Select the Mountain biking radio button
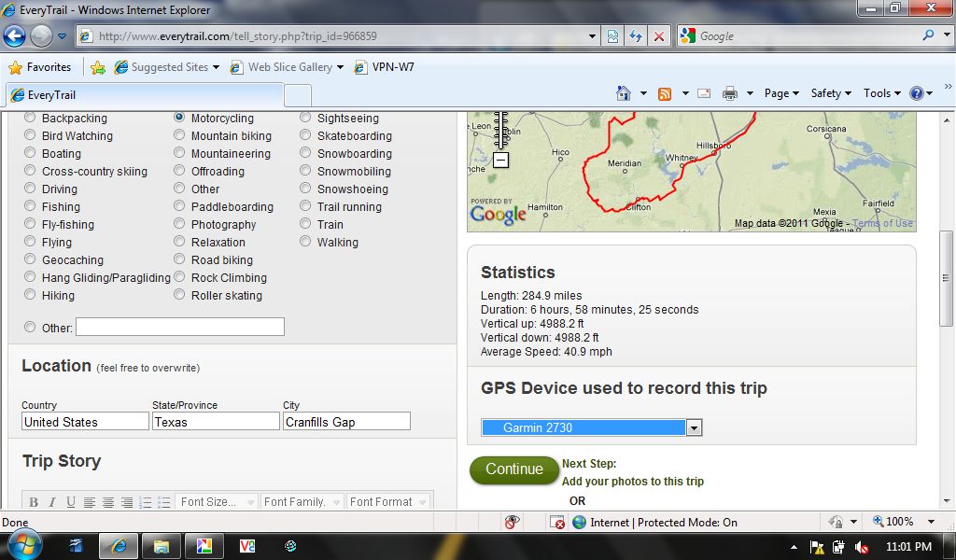 (x=179, y=134)
